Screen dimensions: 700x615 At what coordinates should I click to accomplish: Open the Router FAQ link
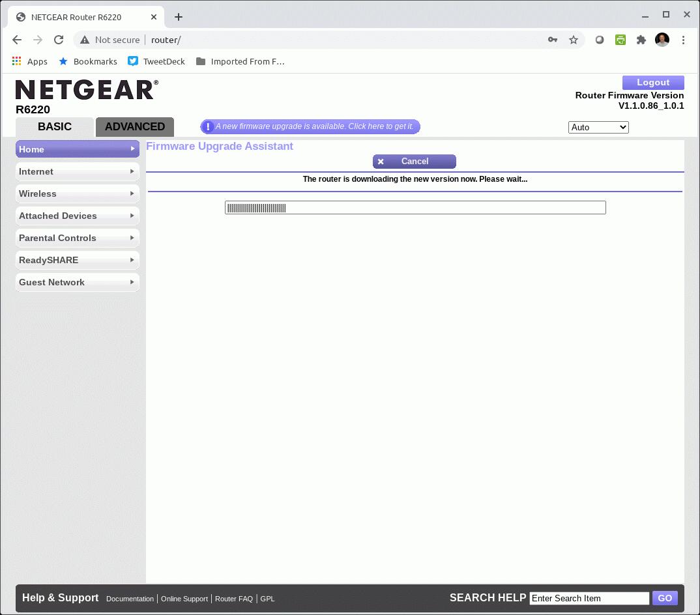tap(234, 599)
